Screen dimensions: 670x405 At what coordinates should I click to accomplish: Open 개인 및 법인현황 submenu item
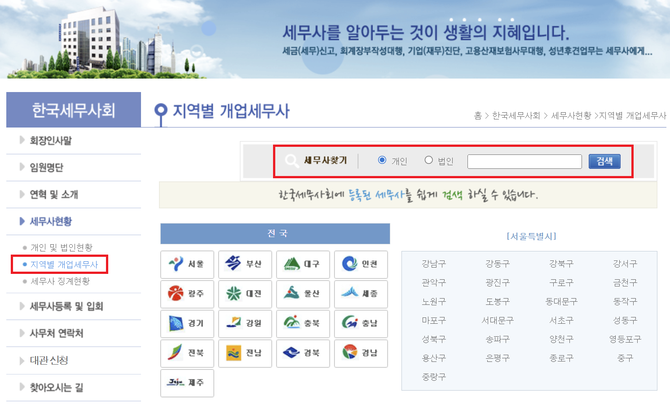(x=61, y=247)
